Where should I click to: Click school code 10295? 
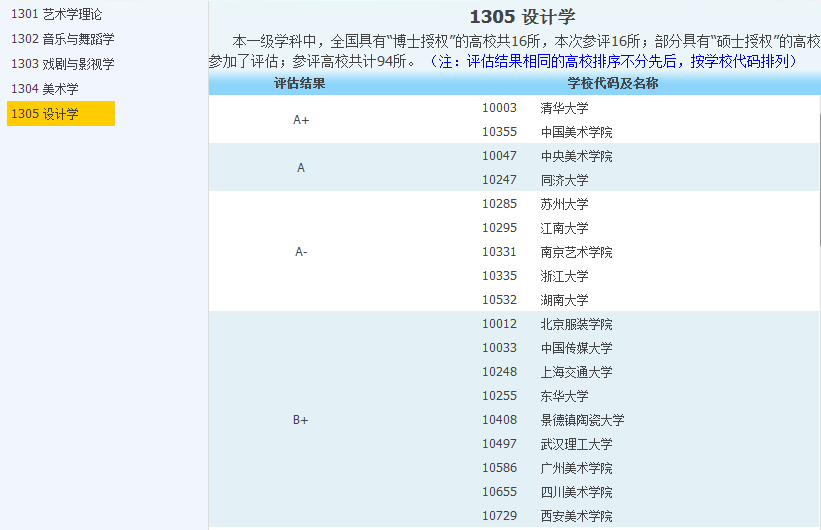(x=500, y=228)
